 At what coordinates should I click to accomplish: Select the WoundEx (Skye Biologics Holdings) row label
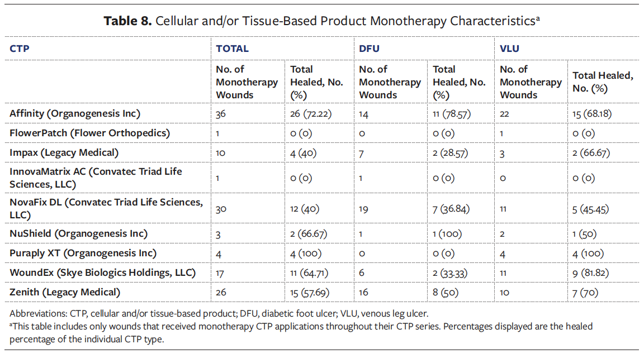tap(103, 272)
